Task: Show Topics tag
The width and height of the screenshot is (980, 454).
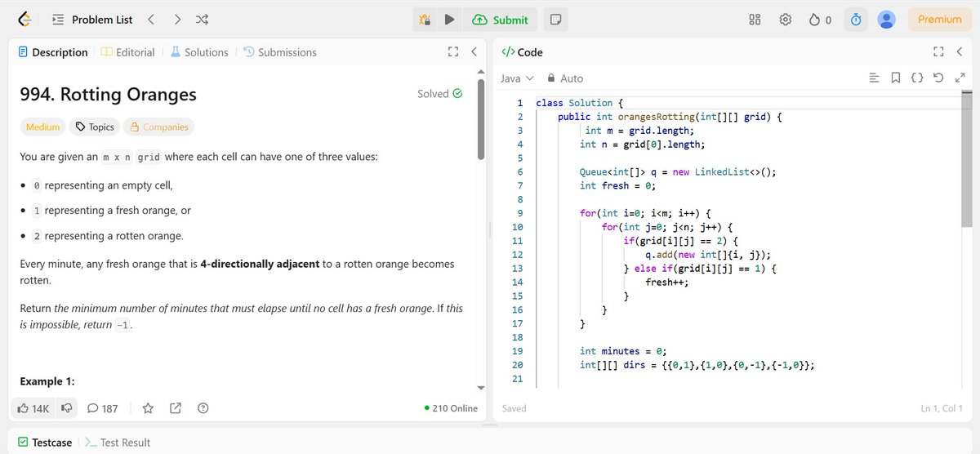Action: click(x=95, y=127)
